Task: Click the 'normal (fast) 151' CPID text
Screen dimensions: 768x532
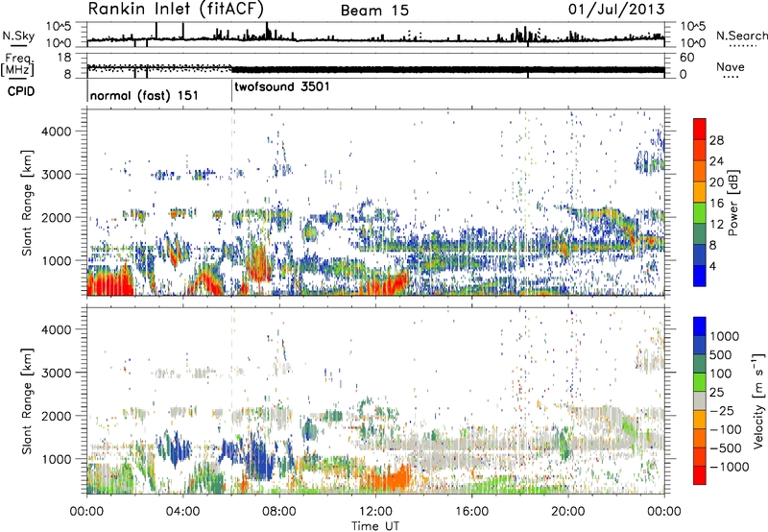Action: pos(144,95)
